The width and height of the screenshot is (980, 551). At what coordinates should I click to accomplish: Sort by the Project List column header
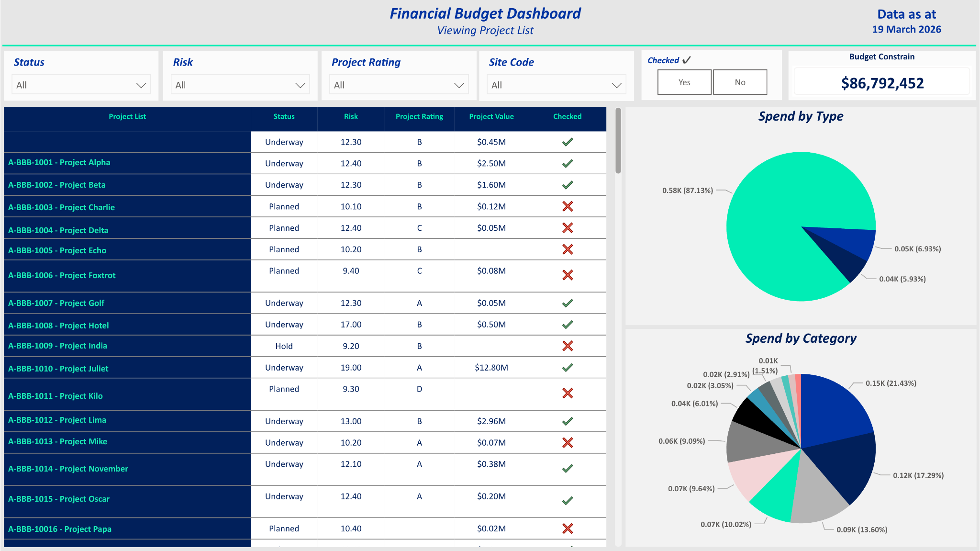tap(127, 117)
